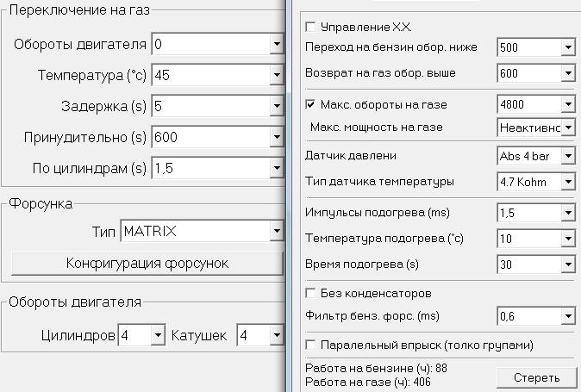Tick the Без конденсаторов checkbox
The width and height of the screenshot is (581, 392).
[311, 294]
